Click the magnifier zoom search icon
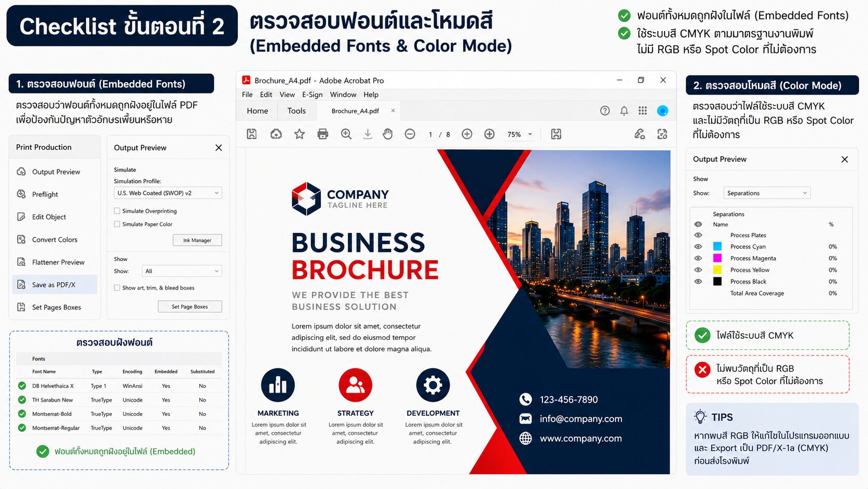Screen dimensions: 868x489 [x=346, y=134]
